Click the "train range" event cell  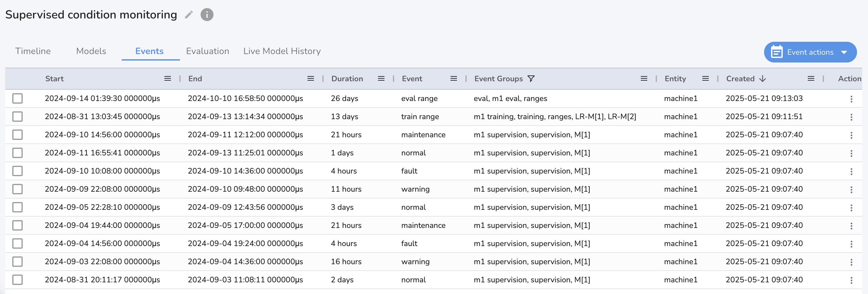tap(420, 117)
